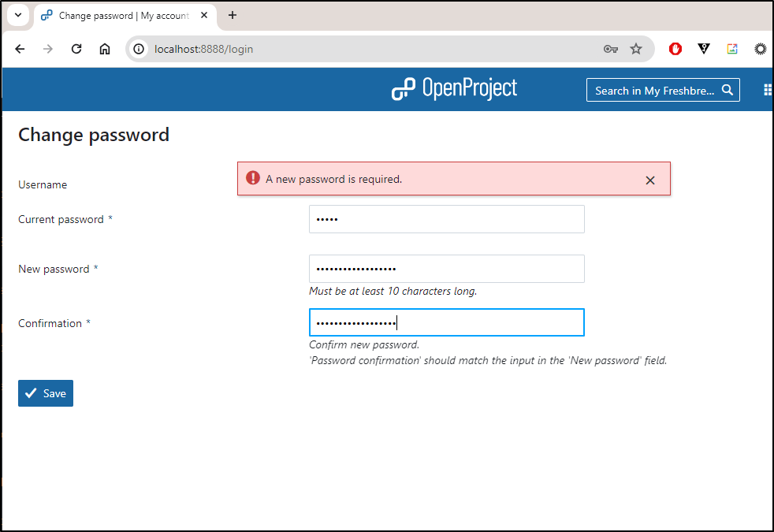The width and height of the screenshot is (774, 532).
Task: Click the OpenProject logo
Action: (454, 89)
